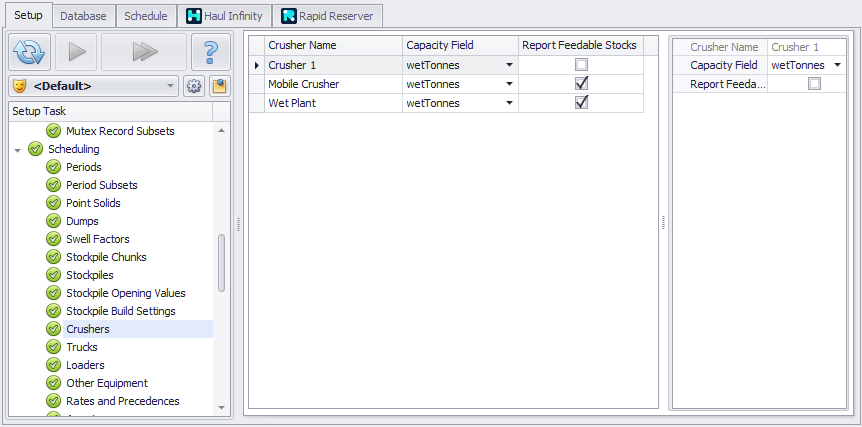The width and height of the screenshot is (862, 427).
Task: Click the mask icon beside Default
Action: [19, 86]
